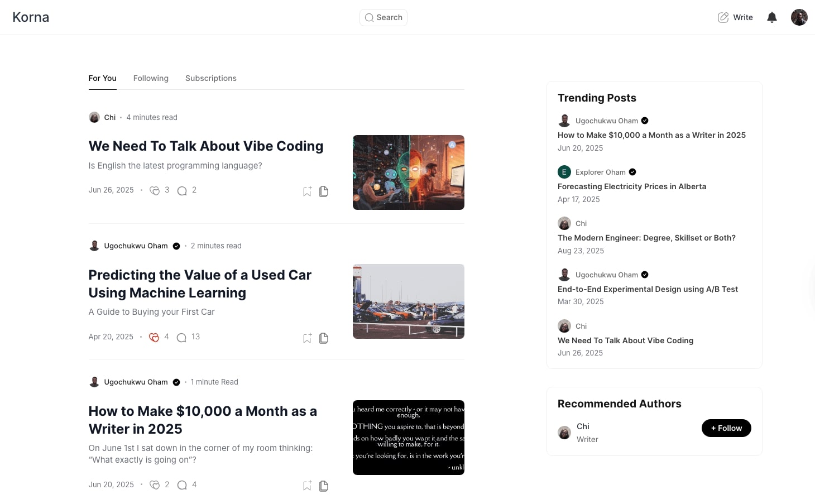This screenshot has height=504, width=815.
Task: Open the Vibe Coding post thumbnail
Action: (x=408, y=172)
